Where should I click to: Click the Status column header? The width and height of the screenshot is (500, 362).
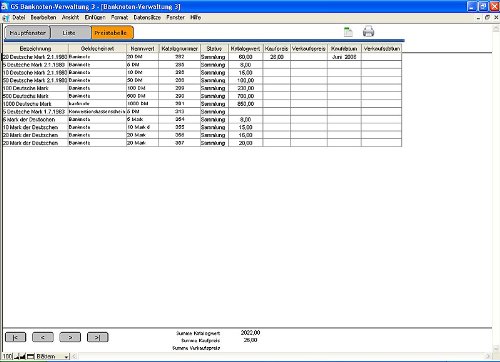(214, 49)
